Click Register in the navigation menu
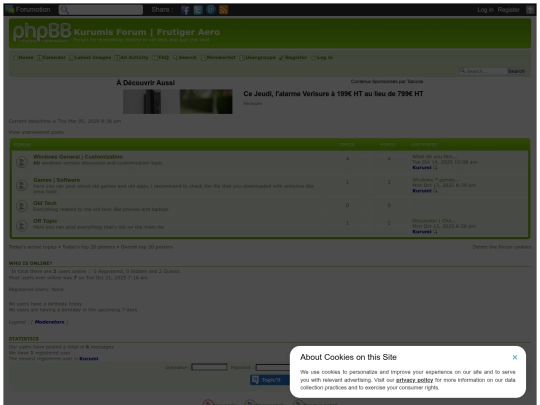This screenshot has height=405, width=540. click(x=293, y=58)
